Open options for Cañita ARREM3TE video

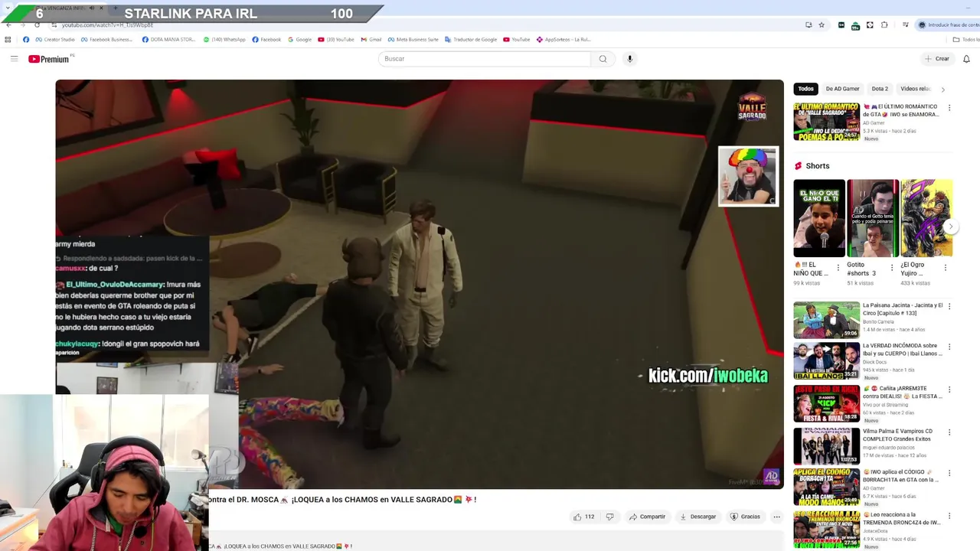click(x=949, y=390)
